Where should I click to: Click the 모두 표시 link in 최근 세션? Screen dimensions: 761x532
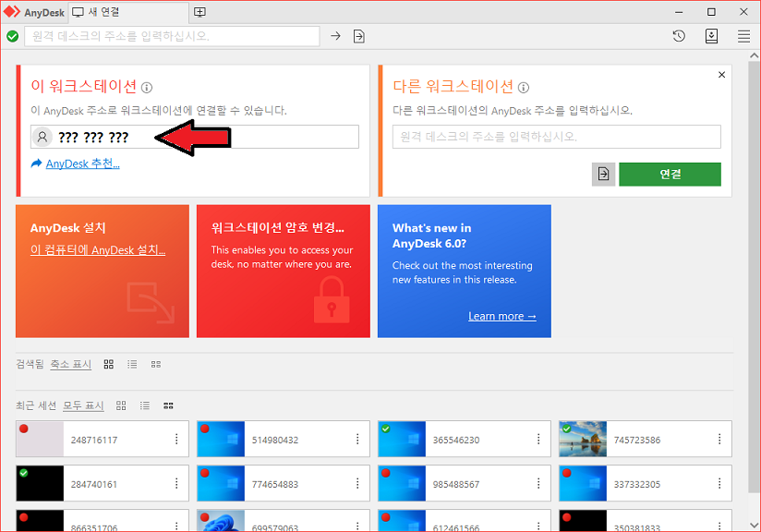(83, 405)
